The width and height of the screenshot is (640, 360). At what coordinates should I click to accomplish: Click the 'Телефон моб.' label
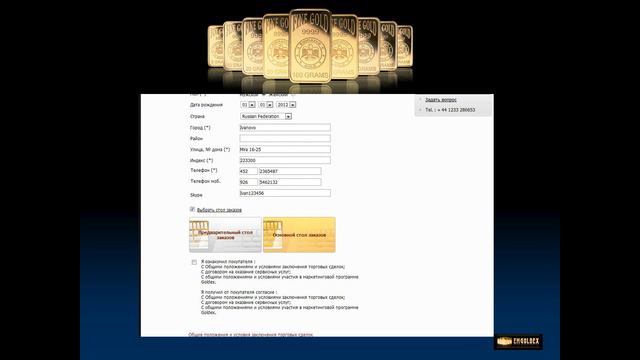(205, 181)
